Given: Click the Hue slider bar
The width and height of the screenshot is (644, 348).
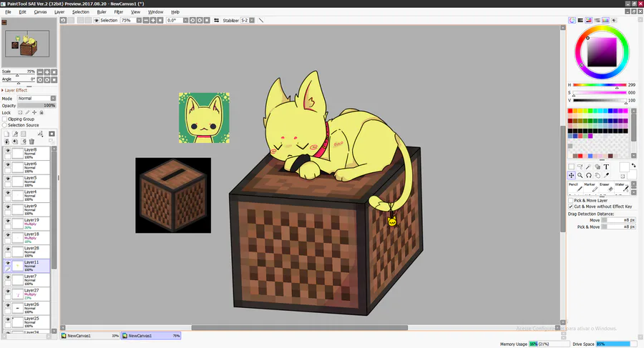Looking at the screenshot, I should point(600,85).
